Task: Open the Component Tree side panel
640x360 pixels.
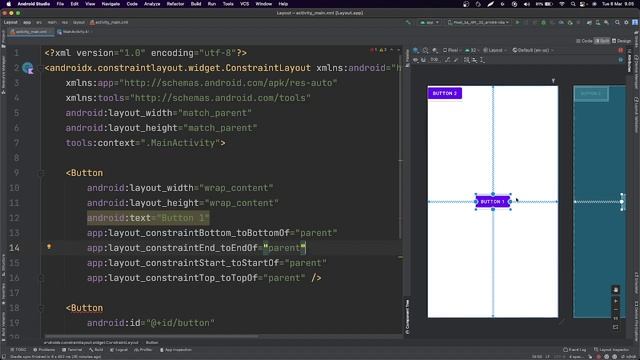Action: click(407, 317)
